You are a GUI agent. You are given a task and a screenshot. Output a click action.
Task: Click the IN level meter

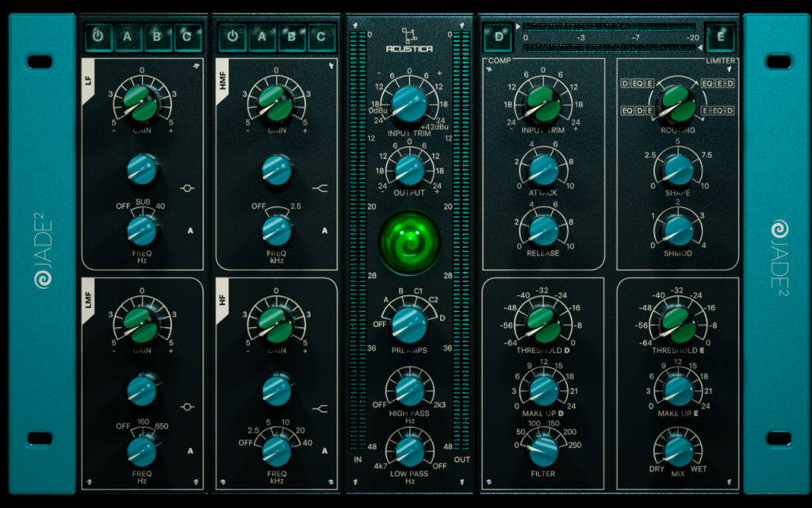coord(358,241)
